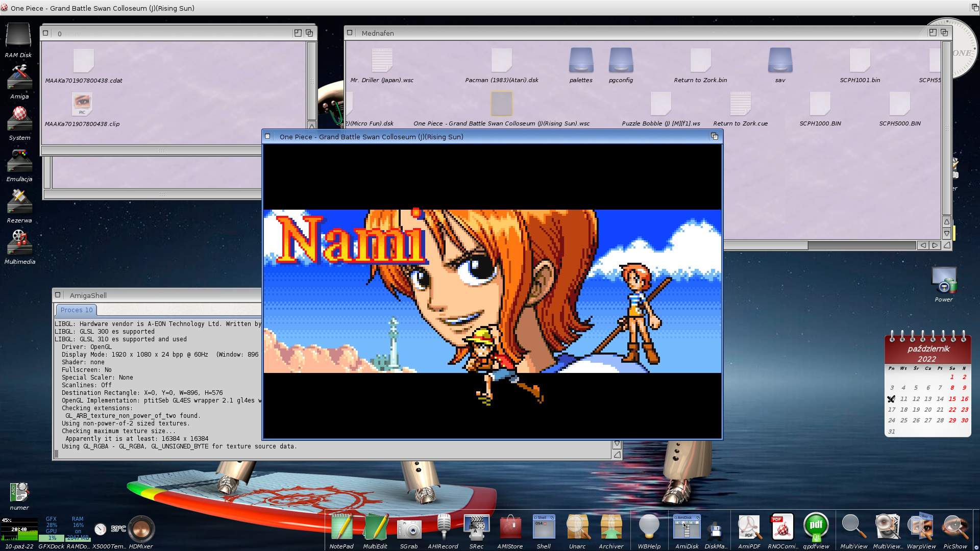Select One Piece .wsc file icon
Viewport: 980px width, 551px height.
point(501,104)
